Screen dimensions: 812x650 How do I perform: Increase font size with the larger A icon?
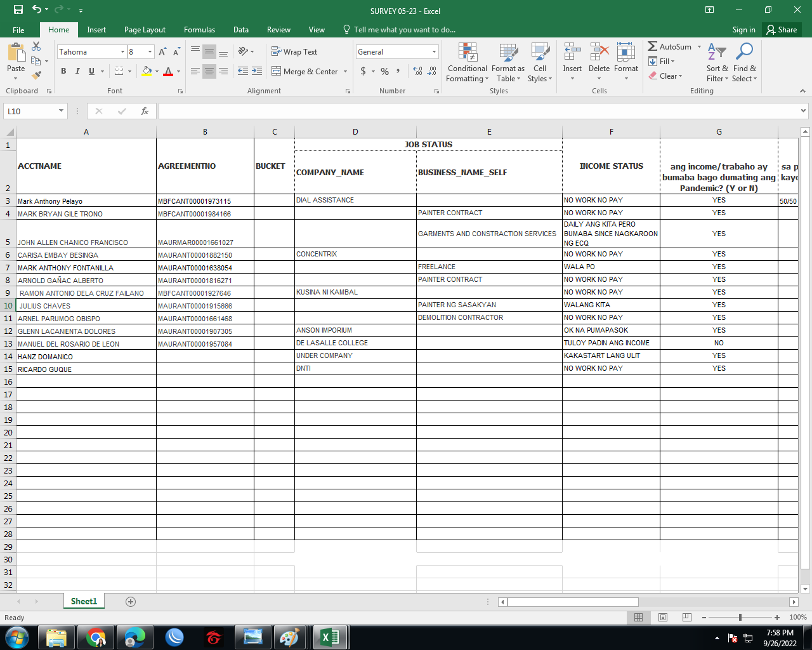[162, 52]
